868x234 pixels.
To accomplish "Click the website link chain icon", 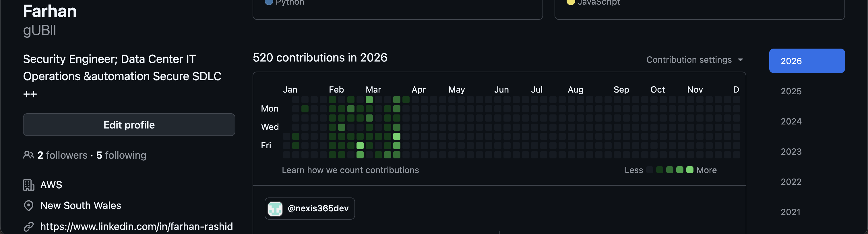I will tap(29, 226).
